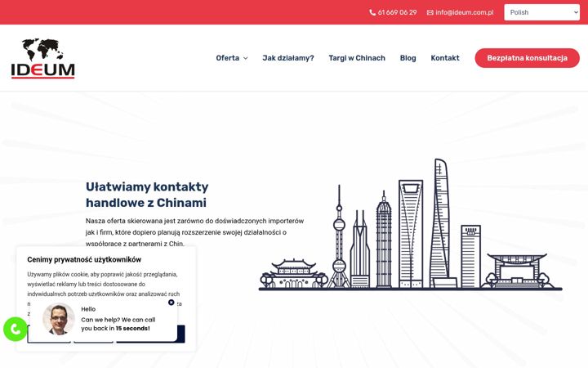Click the Cenimy prywatność użytkowników title
Screen dimensions: 588x368
coord(84,259)
